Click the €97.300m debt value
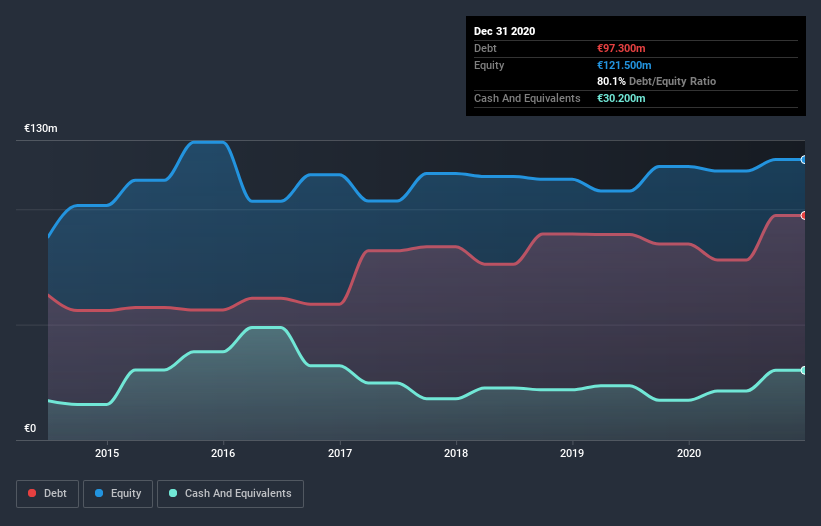The image size is (821, 526). pyautogui.click(x=621, y=48)
